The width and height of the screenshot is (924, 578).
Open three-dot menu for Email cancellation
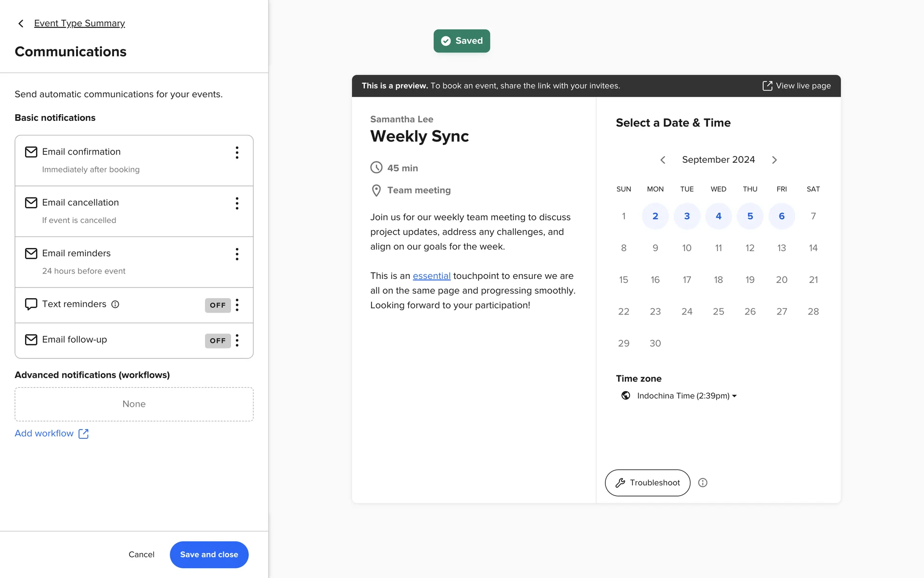tap(237, 203)
